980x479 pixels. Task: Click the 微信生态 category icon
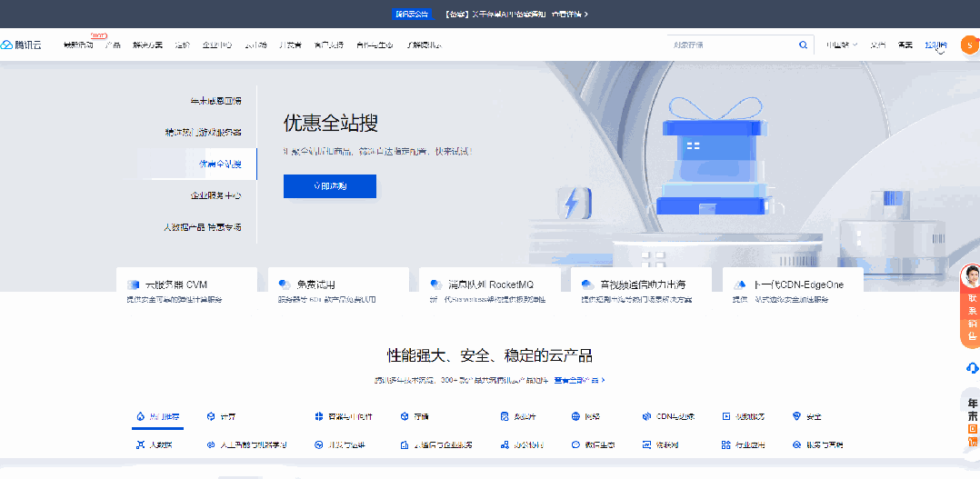(575, 445)
